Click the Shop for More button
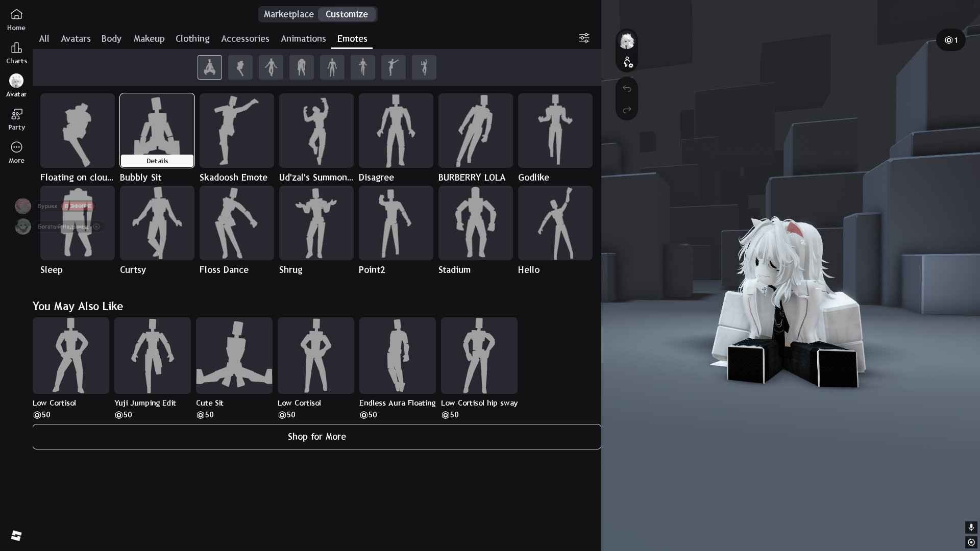 click(x=316, y=437)
